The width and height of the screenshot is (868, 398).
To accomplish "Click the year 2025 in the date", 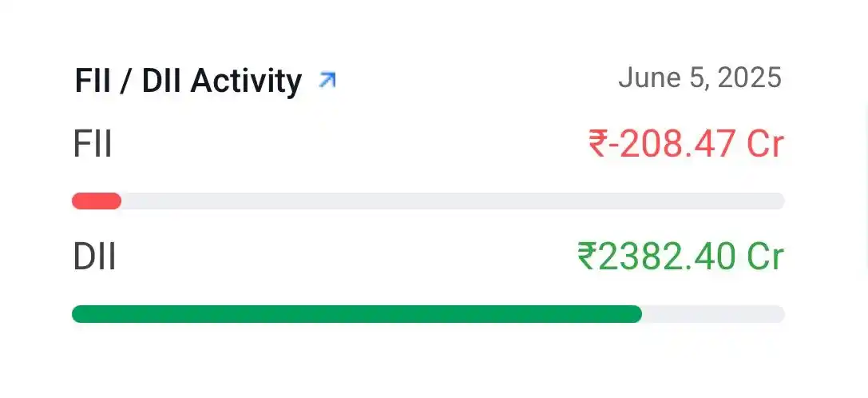I will coord(749,78).
